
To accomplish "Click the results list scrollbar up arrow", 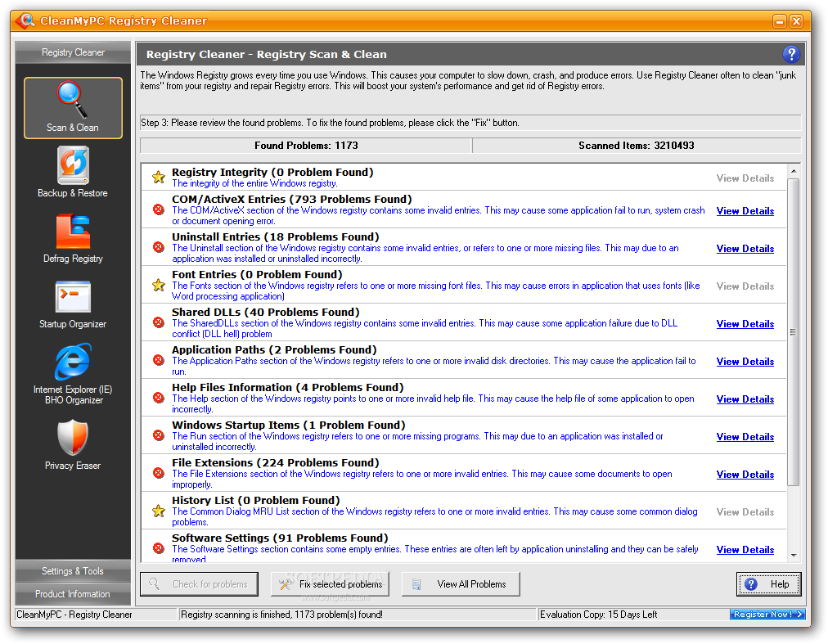I will pyautogui.click(x=793, y=171).
